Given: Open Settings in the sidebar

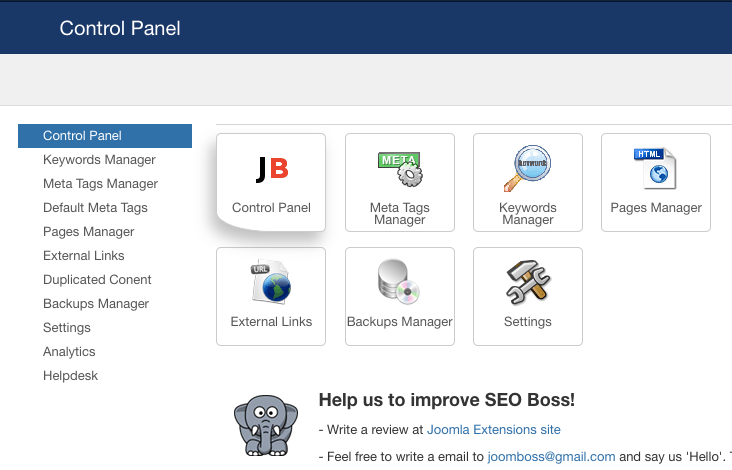Looking at the screenshot, I should pos(67,328).
